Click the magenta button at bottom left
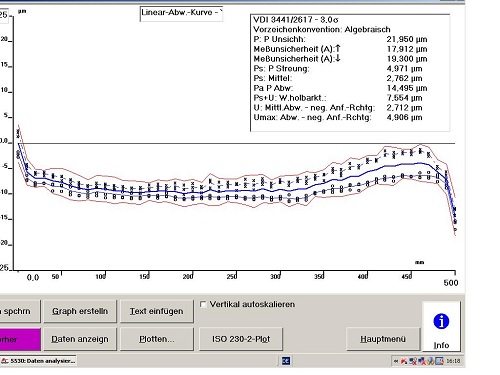 tap(20, 339)
